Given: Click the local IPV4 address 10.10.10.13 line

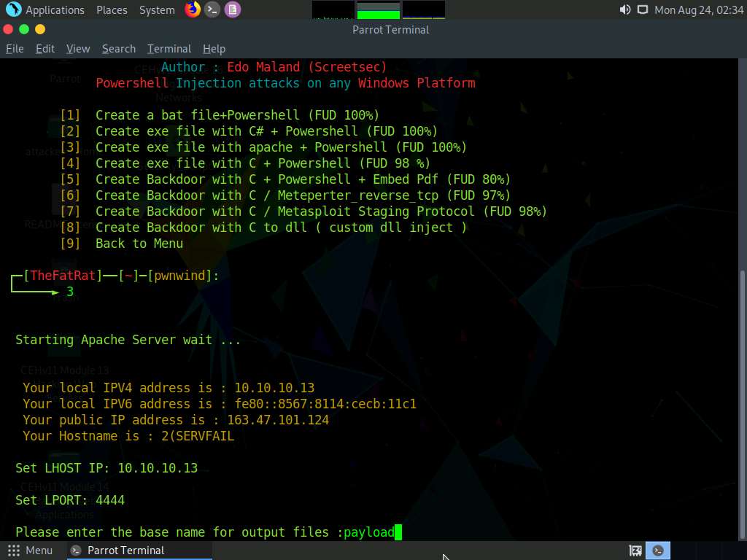Looking at the screenshot, I should pos(169,388).
